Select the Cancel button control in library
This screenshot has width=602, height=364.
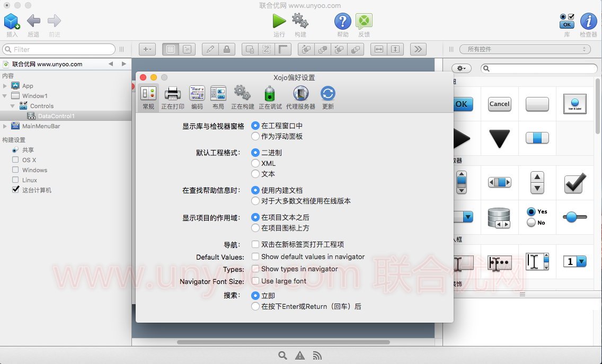tap(500, 104)
